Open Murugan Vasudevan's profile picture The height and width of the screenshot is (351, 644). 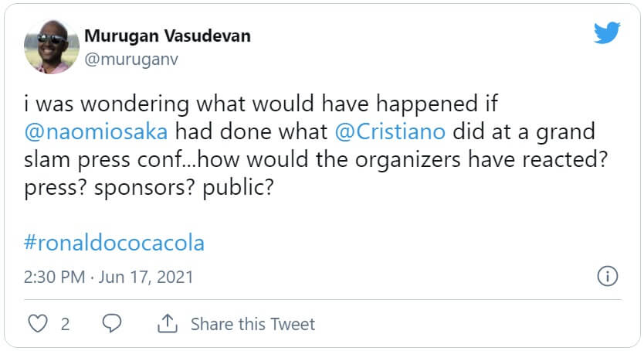52,47
